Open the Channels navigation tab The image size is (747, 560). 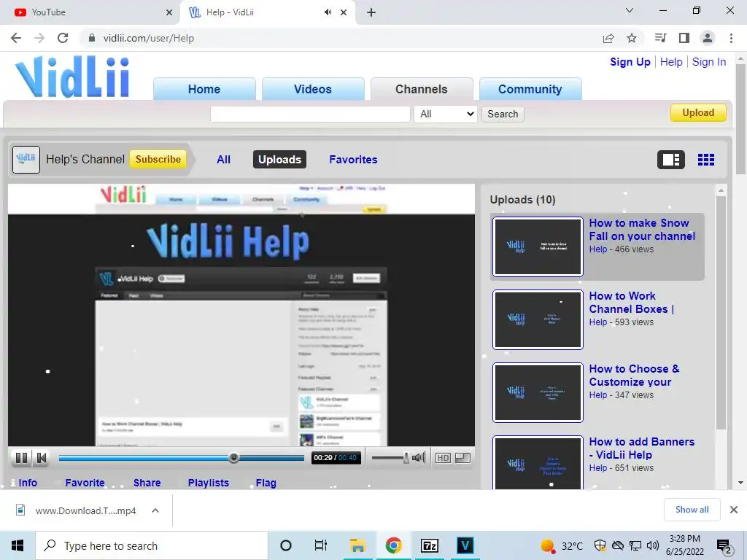point(422,89)
